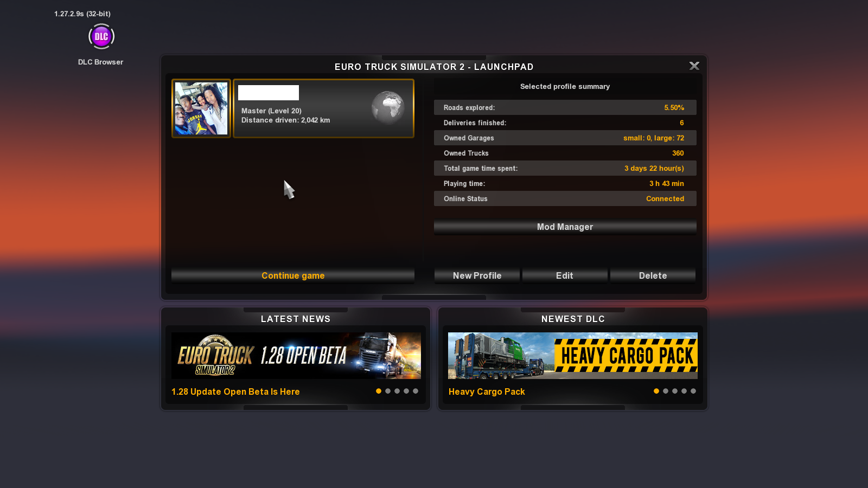Click Total game time spent value
The width and height of the screenshot is (868, 488).
coord(654,169)
